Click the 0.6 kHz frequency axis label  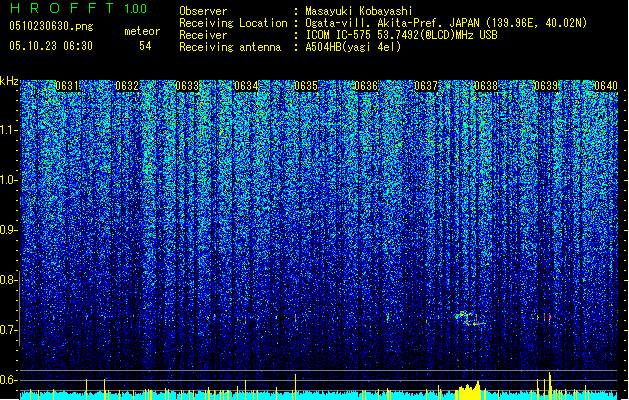coord(8,380)
